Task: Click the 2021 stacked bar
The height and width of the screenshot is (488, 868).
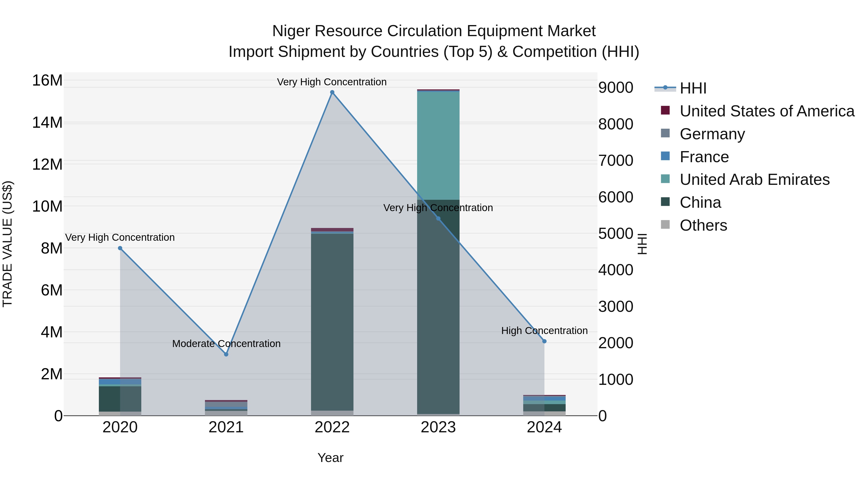Action: tap(226, 408)
